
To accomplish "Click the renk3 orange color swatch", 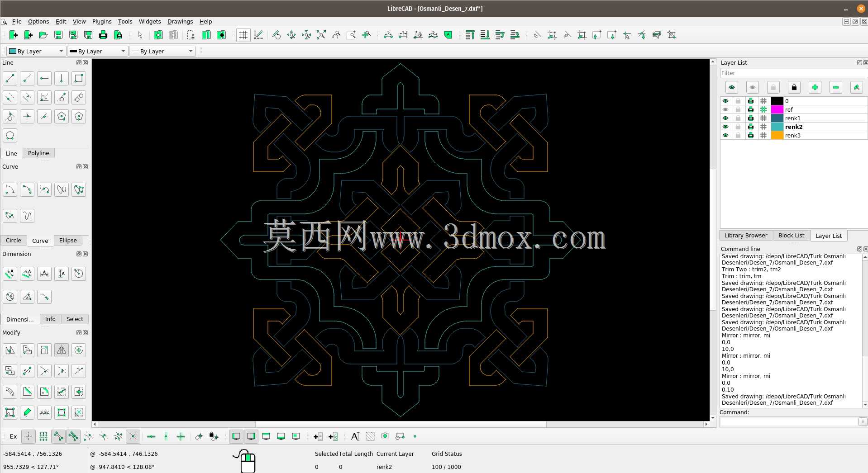I will (x=777, y=136).
